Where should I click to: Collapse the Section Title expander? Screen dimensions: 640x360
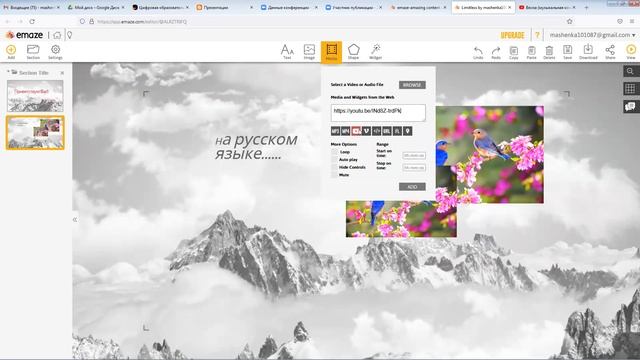[8, 72]
